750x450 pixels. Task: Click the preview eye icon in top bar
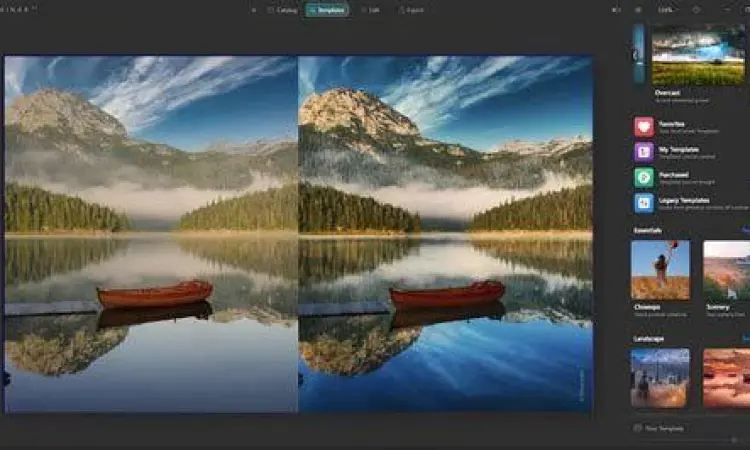638,10
